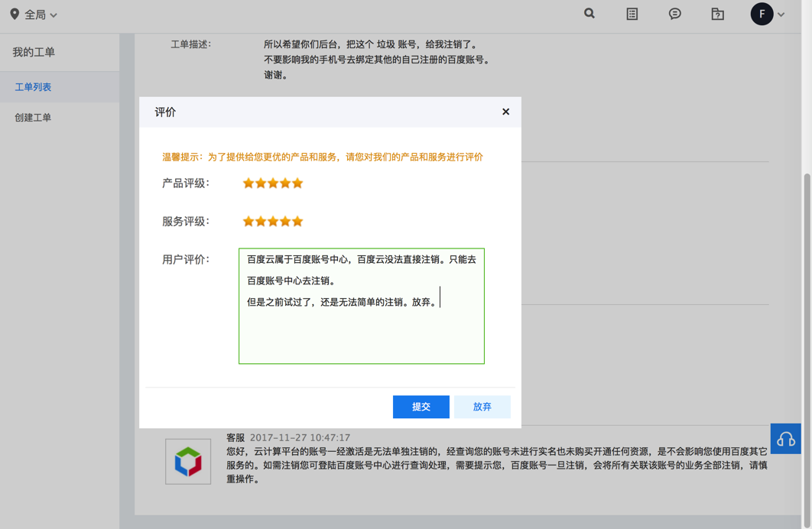Click the 用户评价 label

pyautogui.click(x=185, y=259)
